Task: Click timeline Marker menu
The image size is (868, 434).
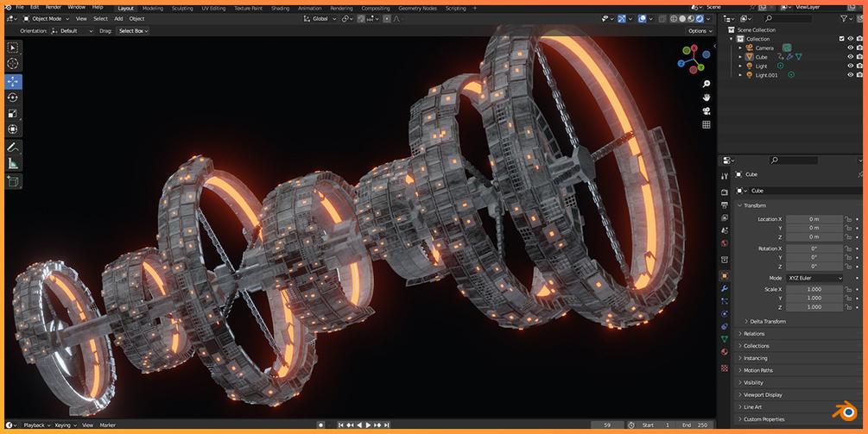Action: (x=107, y=425)
